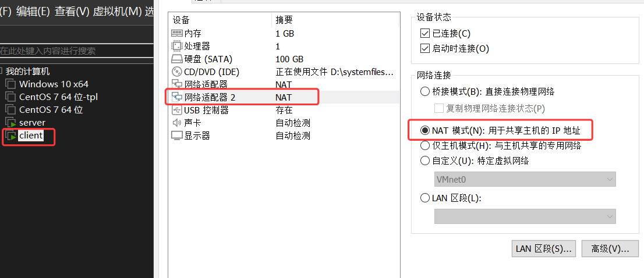644x278 pixels.
Task: Click the 自动检测 summary for 声卡
Action: coord(293,123)
